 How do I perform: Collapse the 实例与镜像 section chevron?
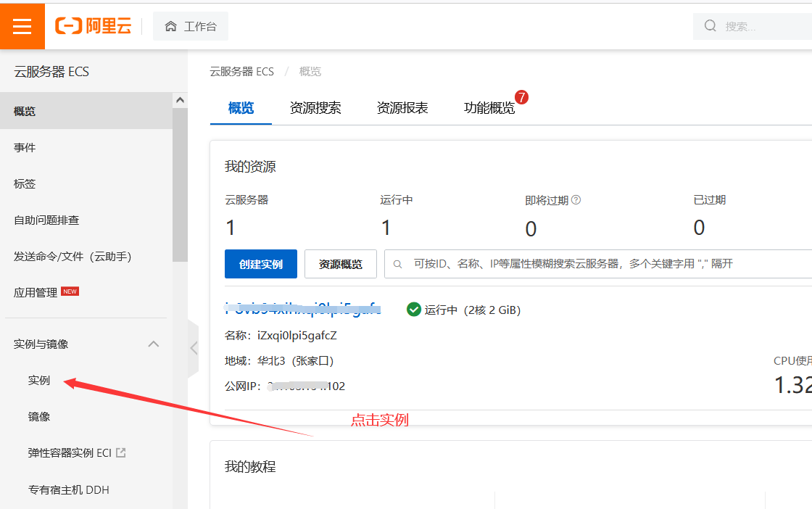click(x=153, y=344)
